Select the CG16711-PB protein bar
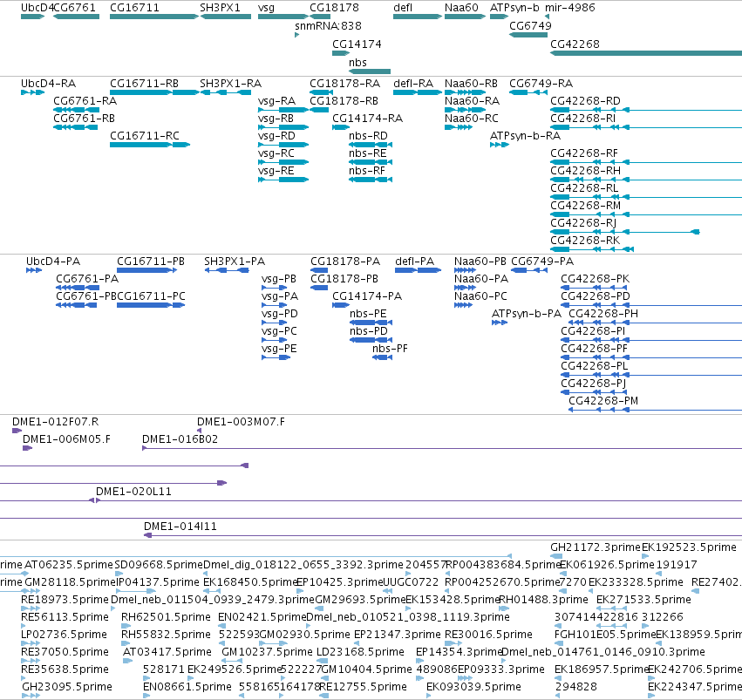 pos(147,270)
